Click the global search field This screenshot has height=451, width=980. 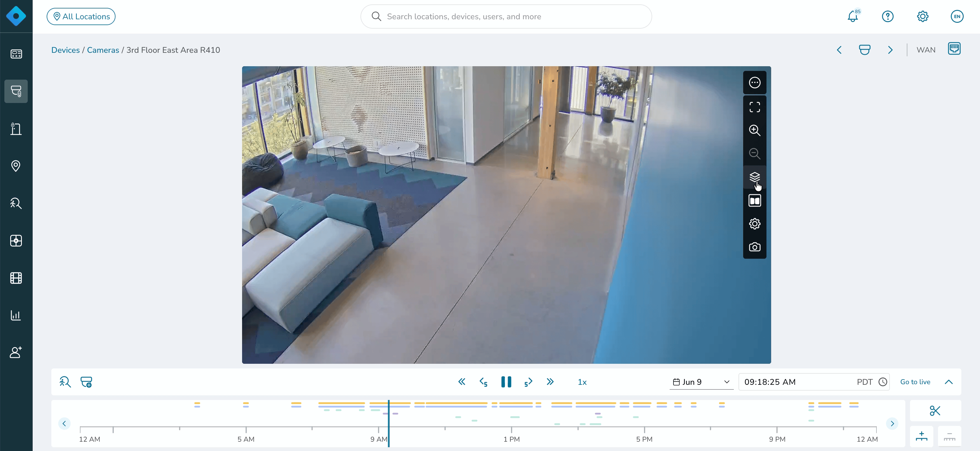[x=506, y=16]
